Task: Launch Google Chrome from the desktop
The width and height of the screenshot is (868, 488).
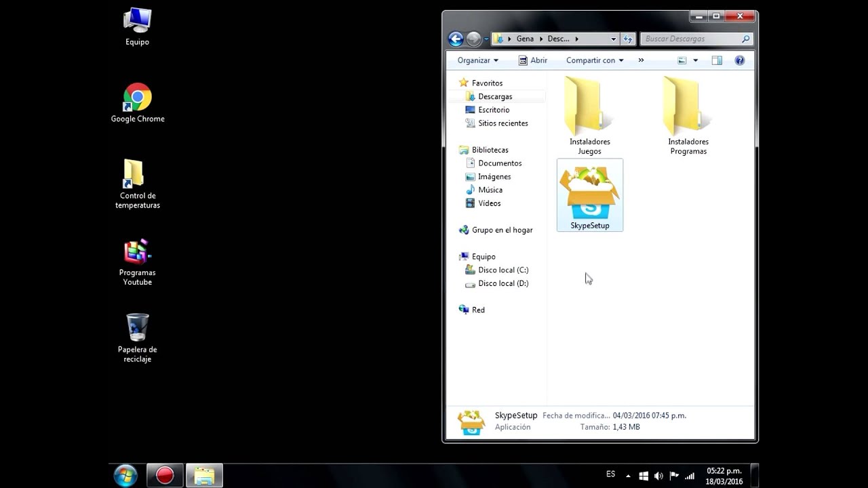Action: point(138,103)
